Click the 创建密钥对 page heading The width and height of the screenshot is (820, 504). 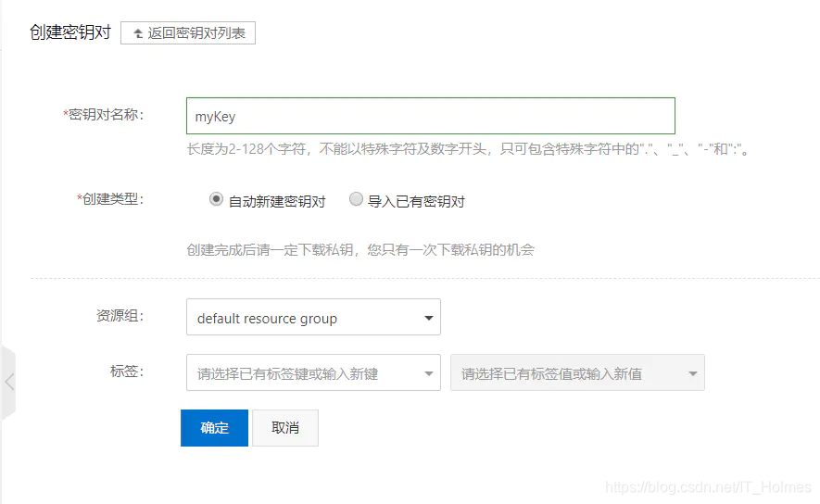point(70,32)
